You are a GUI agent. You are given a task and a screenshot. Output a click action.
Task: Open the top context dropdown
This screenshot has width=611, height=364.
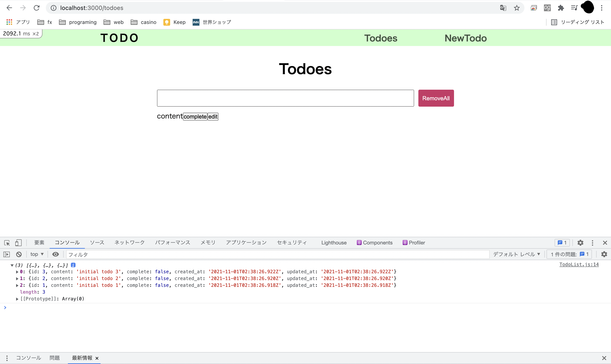(x=37, y=254)
